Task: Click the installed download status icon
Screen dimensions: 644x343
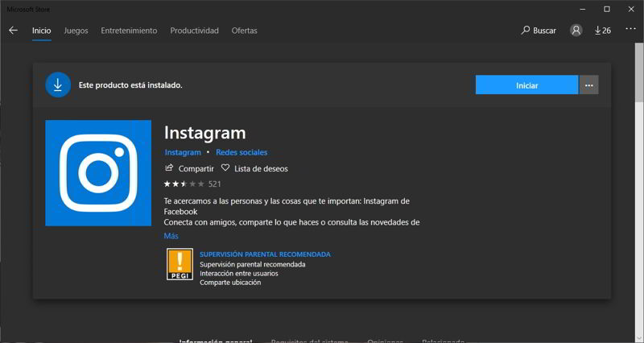Action: point(58,85)
